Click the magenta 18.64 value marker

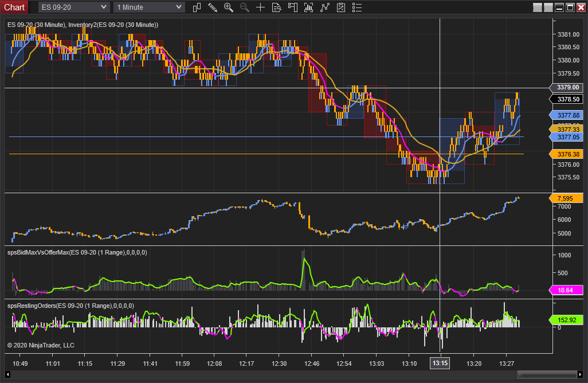tap(566, 290)
